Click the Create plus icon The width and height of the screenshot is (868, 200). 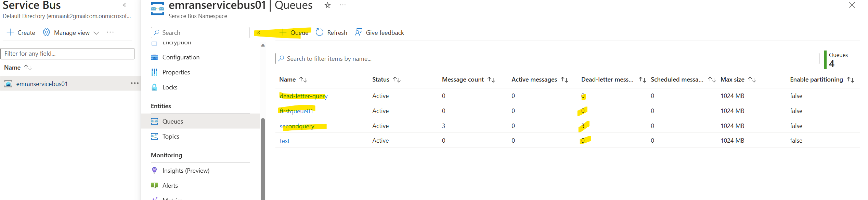10,32
